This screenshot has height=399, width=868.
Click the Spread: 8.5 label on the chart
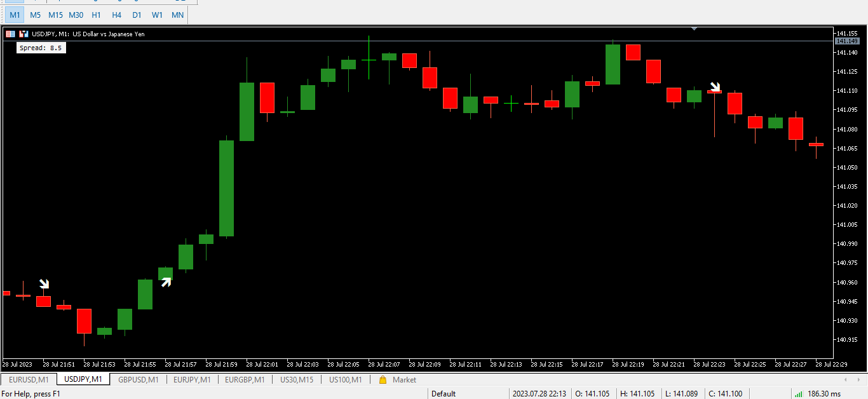41,48
